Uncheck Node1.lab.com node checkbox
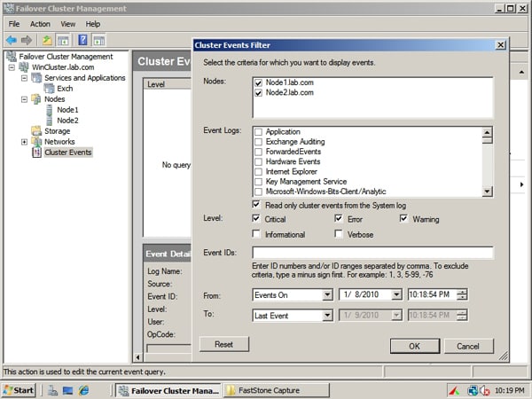 coord(258,82)
